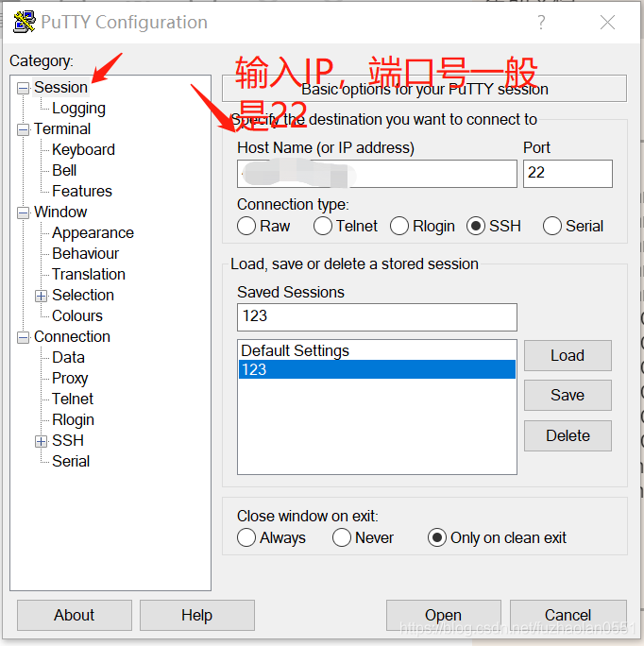Screen dimensions: 644x646
Task: Open the Window category
Action: point(60,212)
